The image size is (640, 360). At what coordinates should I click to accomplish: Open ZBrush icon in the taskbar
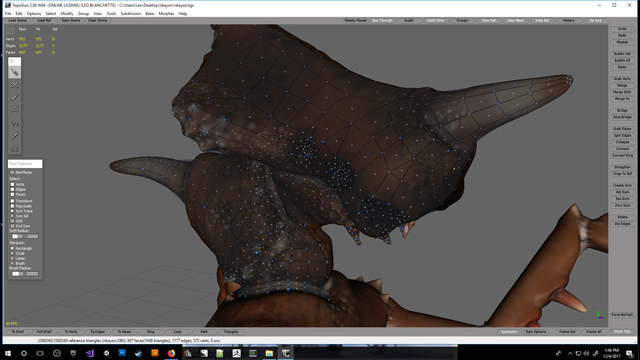click(236, 353)
